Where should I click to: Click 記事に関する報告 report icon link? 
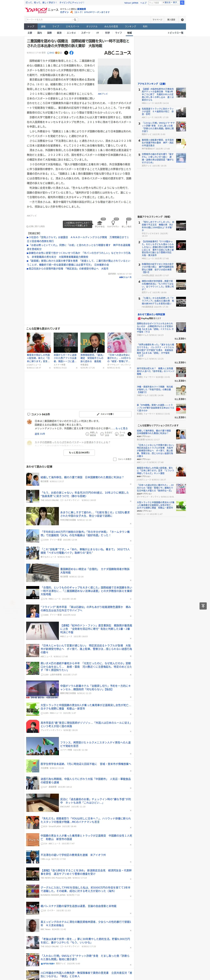[35, 226]
